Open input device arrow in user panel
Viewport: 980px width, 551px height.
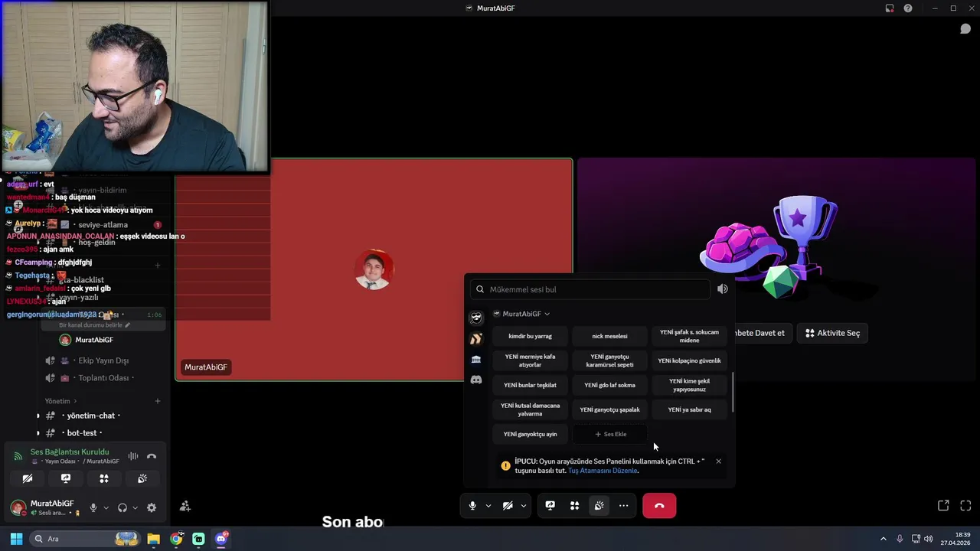coord(106,507)
